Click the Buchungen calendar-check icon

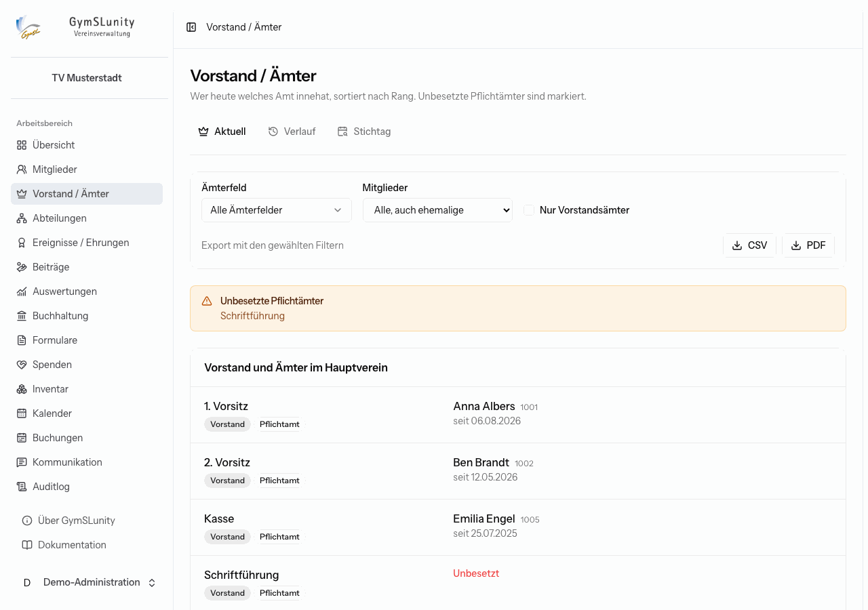click(x=22, y=438)
